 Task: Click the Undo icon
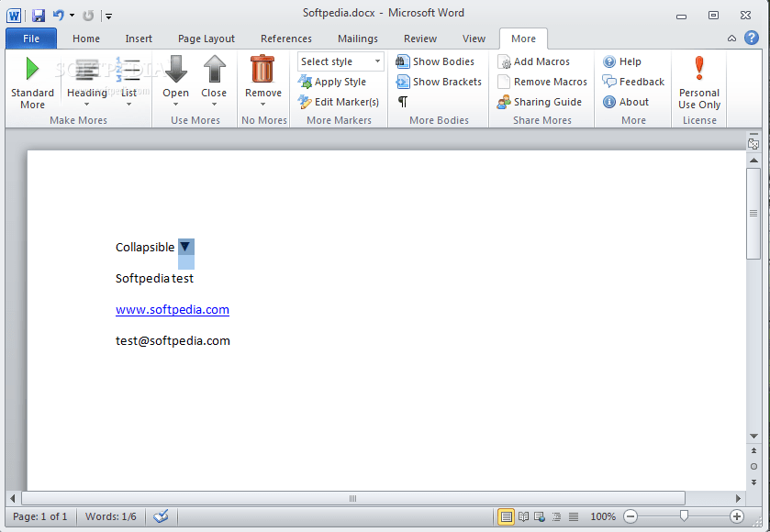pyautogui.click(x=59, y=16)
